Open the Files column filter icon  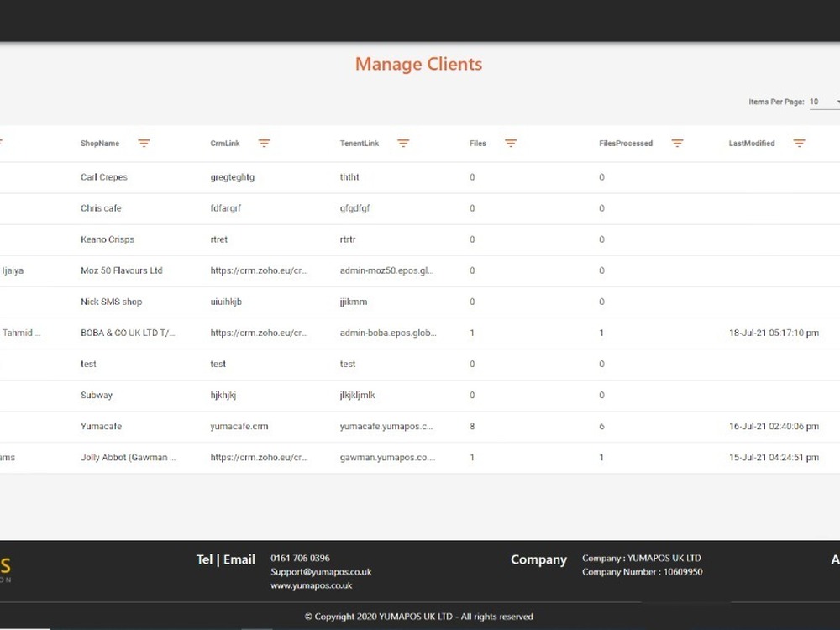pos(510,144)
